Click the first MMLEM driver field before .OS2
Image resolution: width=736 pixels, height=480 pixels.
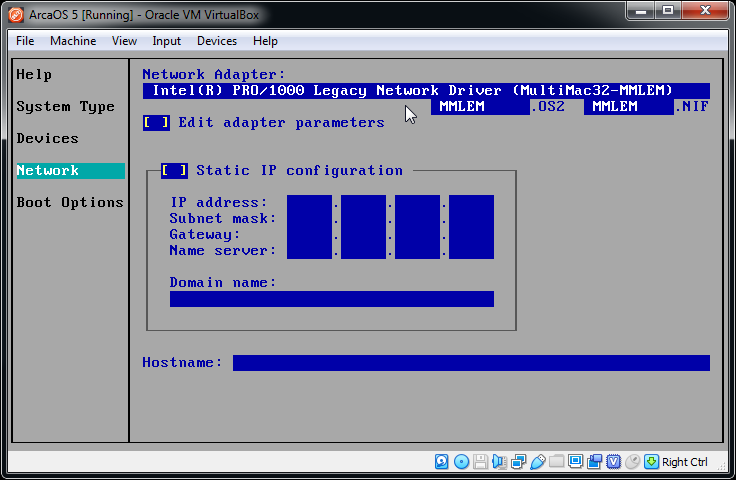tap(480, 107)
